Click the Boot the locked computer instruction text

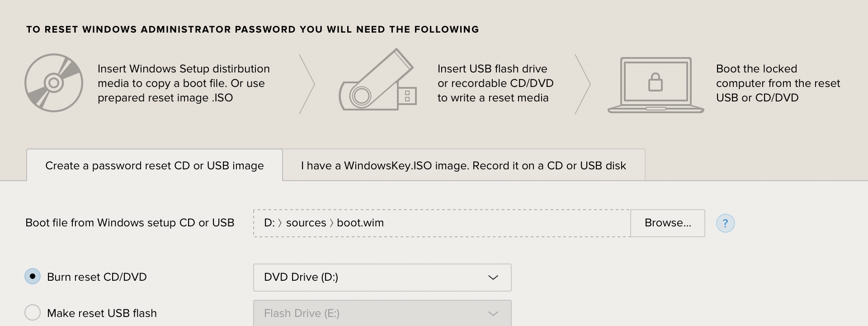(778, 83)
